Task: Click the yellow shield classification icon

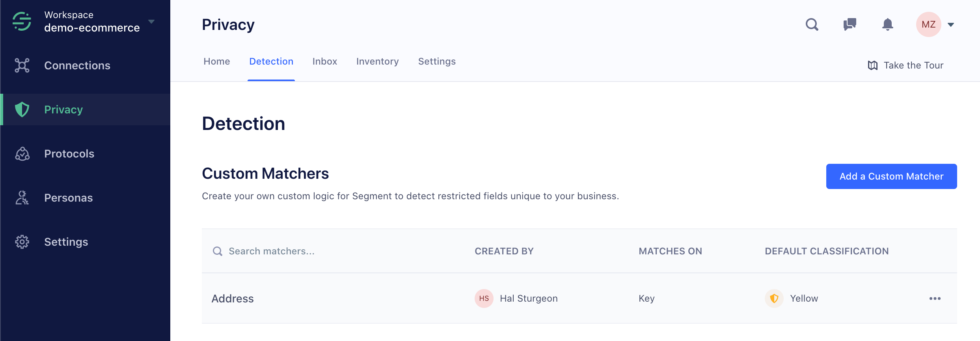Action: [774, 298]
